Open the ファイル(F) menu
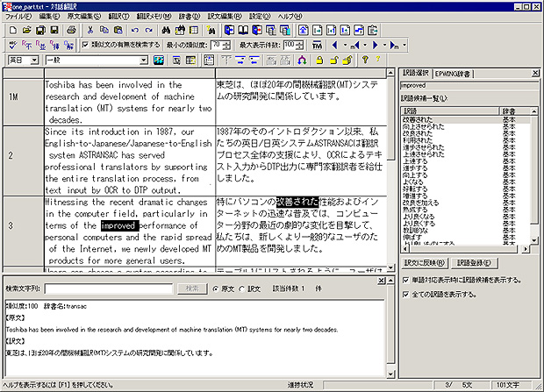This screenshot has height=392, width=544. (18, 17)
